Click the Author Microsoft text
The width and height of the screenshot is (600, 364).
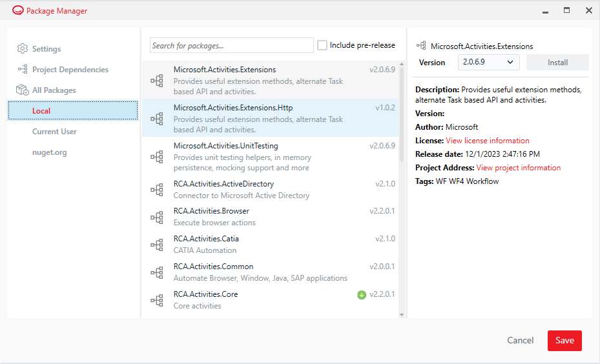pyautogui.click(x=446, y=127)
